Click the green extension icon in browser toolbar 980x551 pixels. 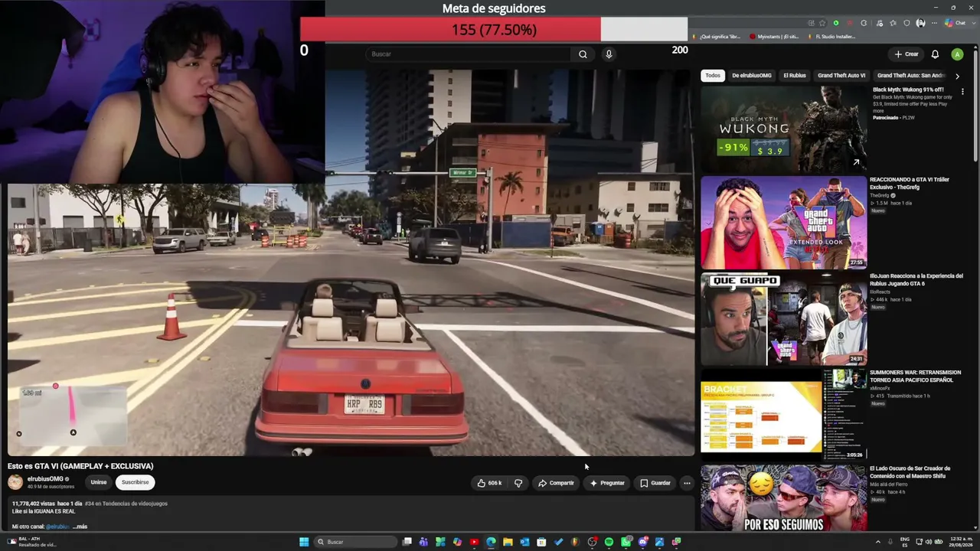(836, 23)
